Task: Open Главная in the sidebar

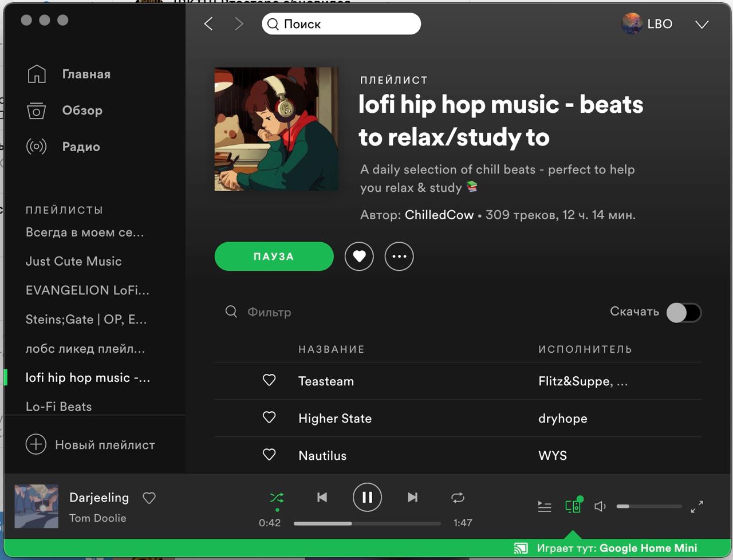Action: click(86, 74)
